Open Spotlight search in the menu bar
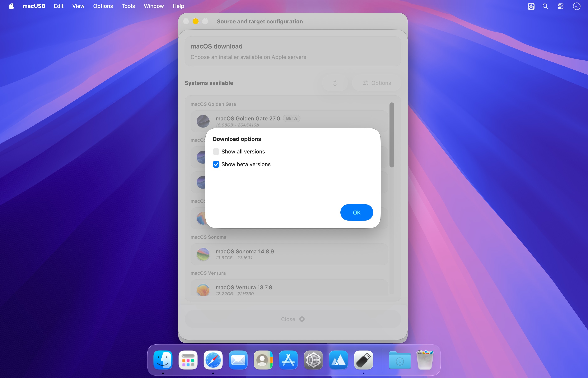588x378 pixels. point(545,6)
